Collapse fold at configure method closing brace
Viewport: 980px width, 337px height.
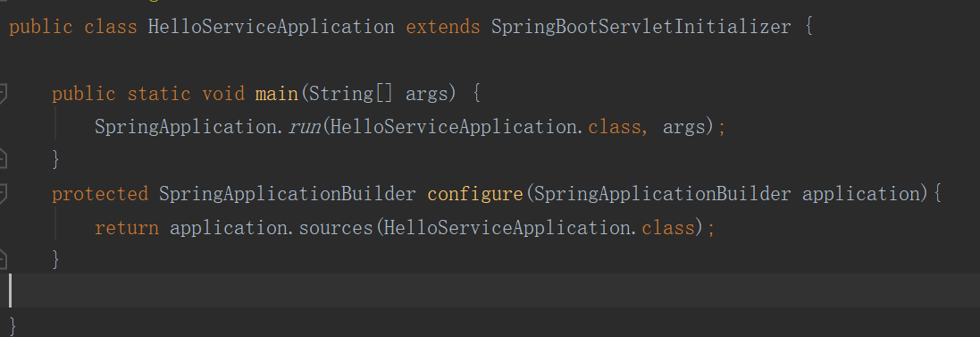(3, 259)
